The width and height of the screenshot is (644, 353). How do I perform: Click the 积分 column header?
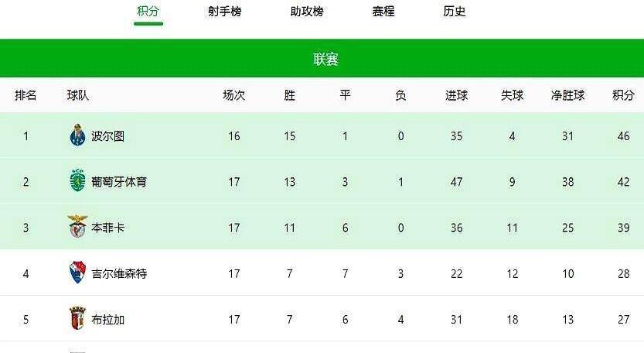click(x=623, y=95)
